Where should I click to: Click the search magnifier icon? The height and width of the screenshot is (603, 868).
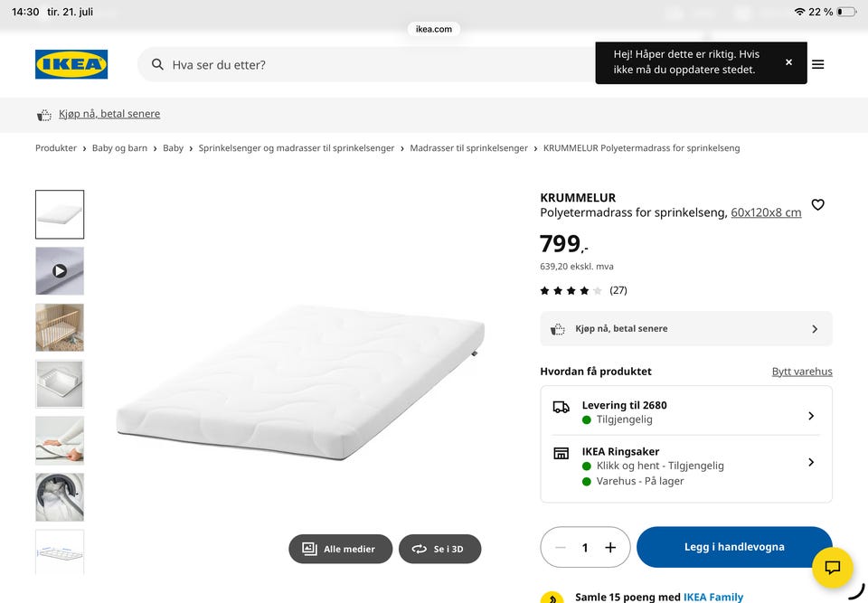pos(157,64)
